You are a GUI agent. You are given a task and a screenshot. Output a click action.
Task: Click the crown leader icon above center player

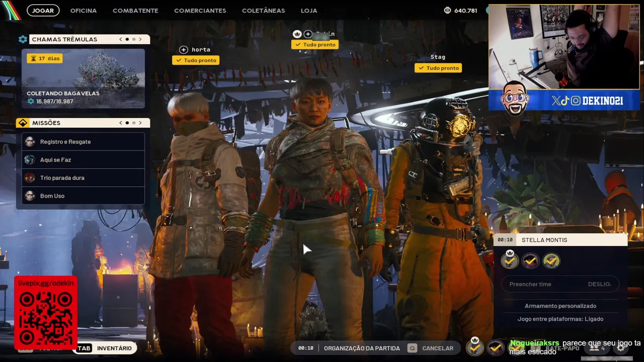(x=297, y=34)
